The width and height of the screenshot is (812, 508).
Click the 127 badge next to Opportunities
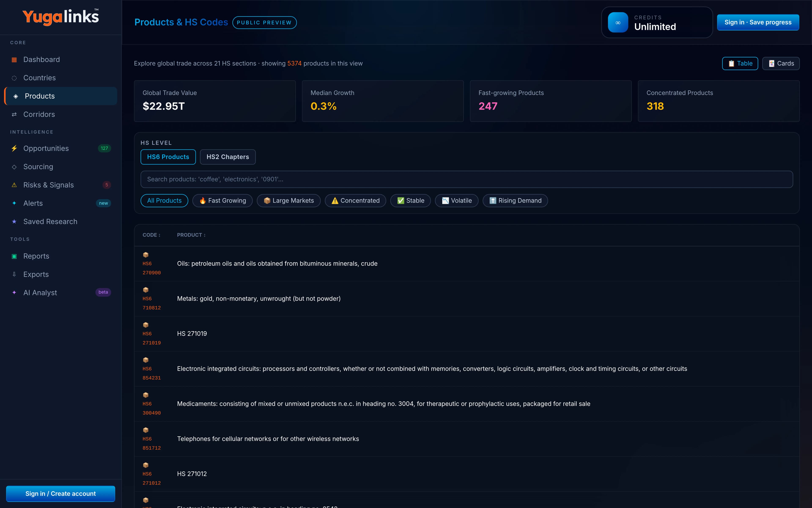104,149
